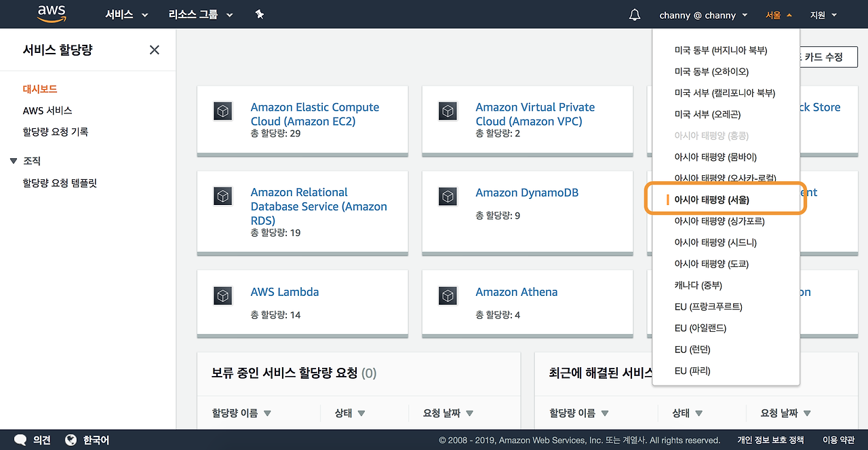
Task: Click the AWS Lambda card cube icon
Action: pyautogui.click(x=223, y=295)
